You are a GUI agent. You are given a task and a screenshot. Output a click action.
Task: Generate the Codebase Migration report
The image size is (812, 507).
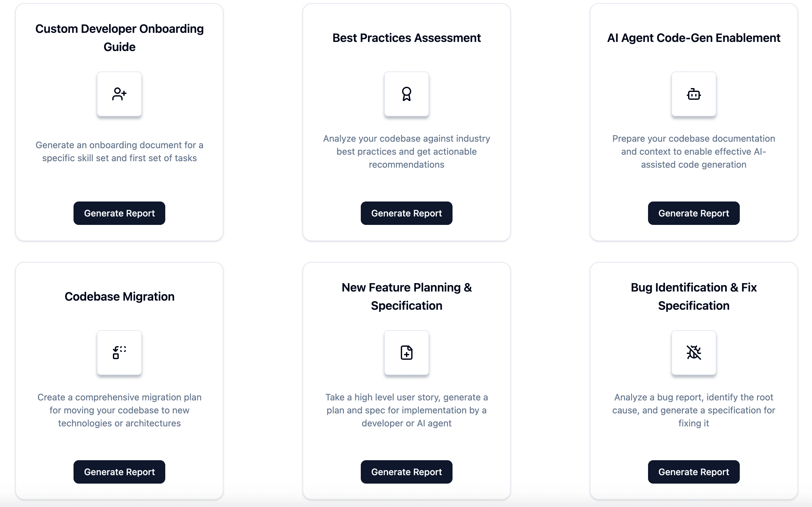tap(119, 472)
